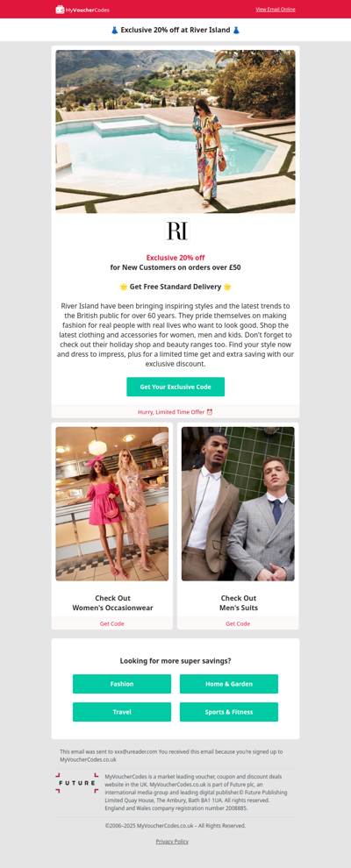Click the Exclusive 20% off River Island headline
Viewport: 351px width, 868px height.
point(175,30)
